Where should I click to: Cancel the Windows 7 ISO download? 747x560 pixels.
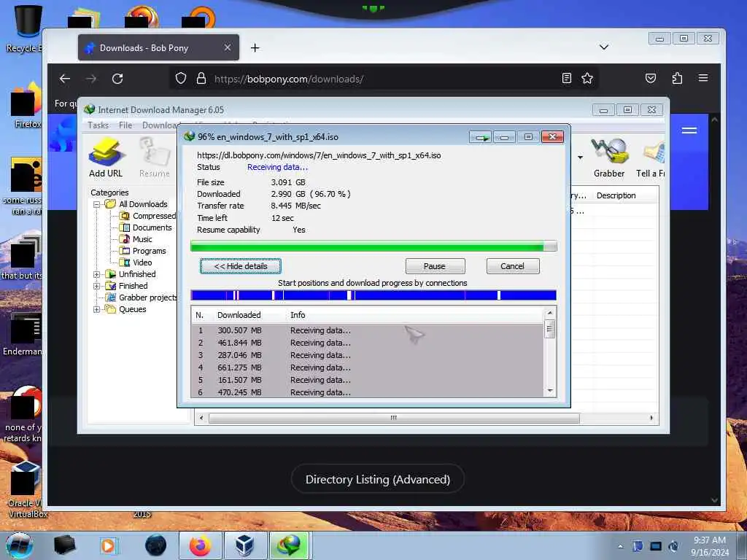coord(513,266)
